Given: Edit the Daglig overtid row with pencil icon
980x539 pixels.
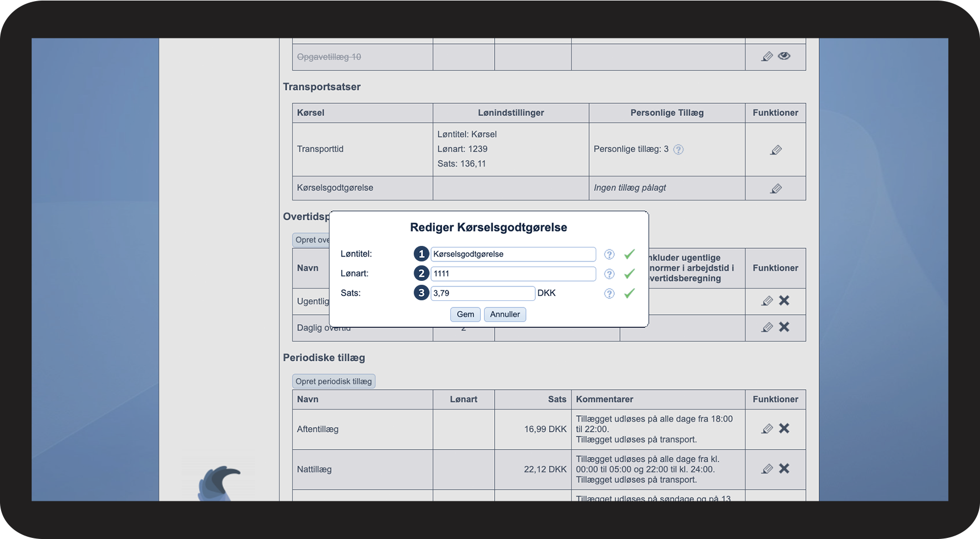Looking at the screenshot, I should [x=767, y=328].
